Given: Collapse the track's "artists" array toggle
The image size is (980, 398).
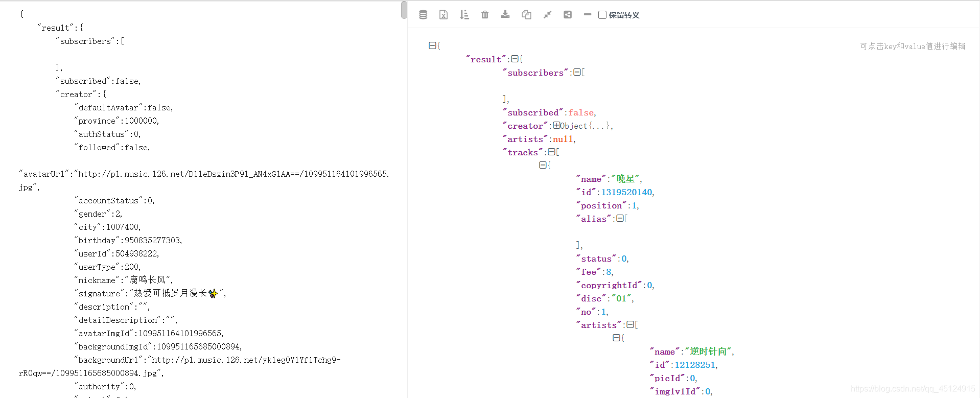Looking at the screenshot, I should pos(630,324).
